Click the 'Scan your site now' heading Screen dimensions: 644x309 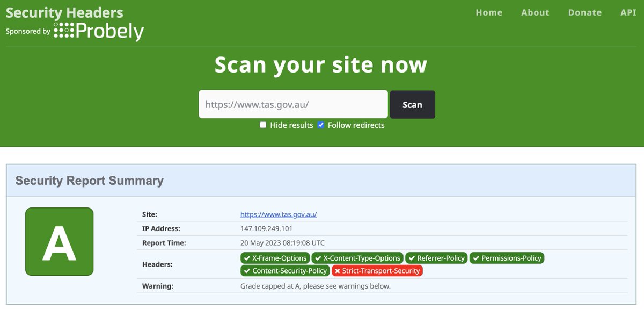click(x=321, y=64)
